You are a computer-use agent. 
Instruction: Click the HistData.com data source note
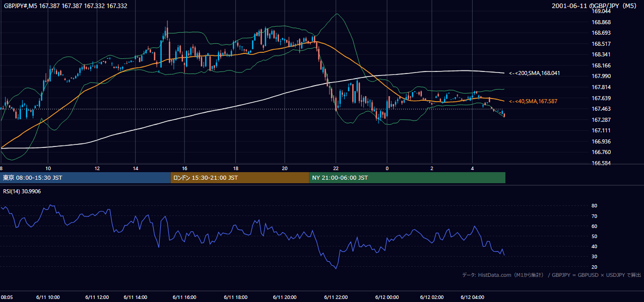point(552,275)
